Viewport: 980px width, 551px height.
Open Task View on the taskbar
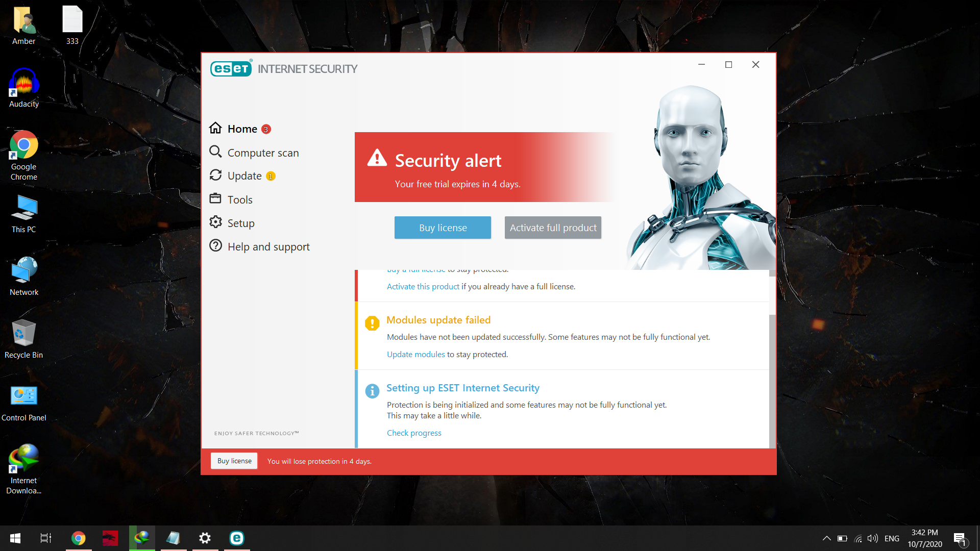(x=46, y=538)
